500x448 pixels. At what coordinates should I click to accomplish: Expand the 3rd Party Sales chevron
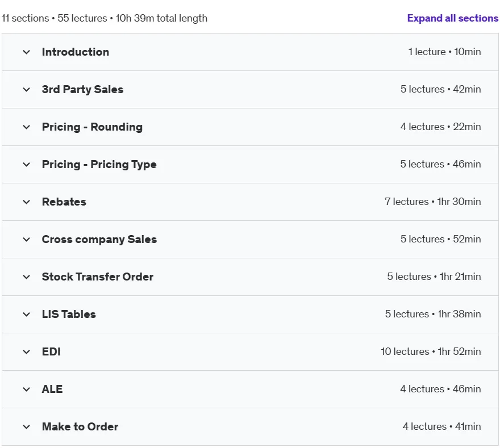(27, 90)
